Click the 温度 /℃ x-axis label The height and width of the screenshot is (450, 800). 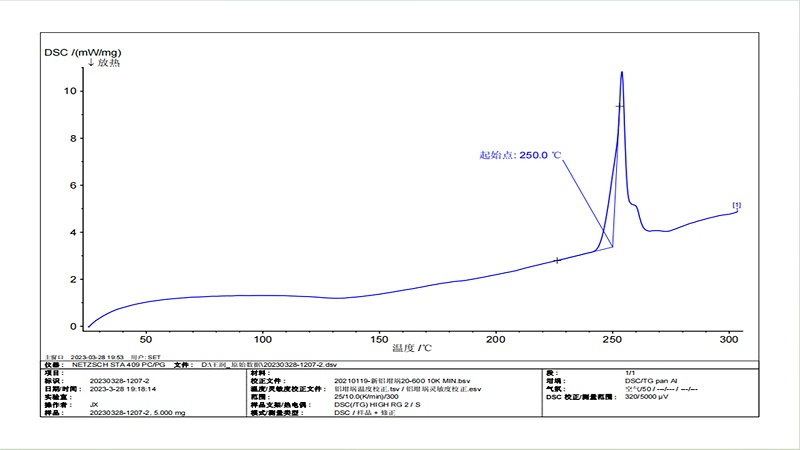click(x=411, y=348)
